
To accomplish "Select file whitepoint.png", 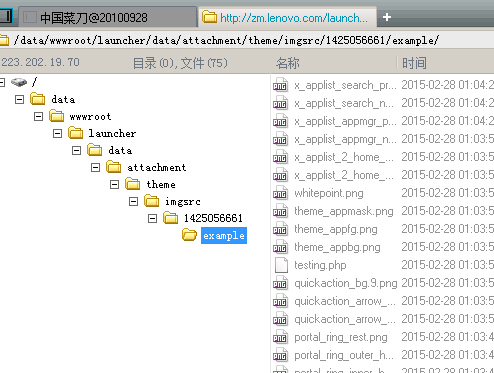I will click(329, 193).
